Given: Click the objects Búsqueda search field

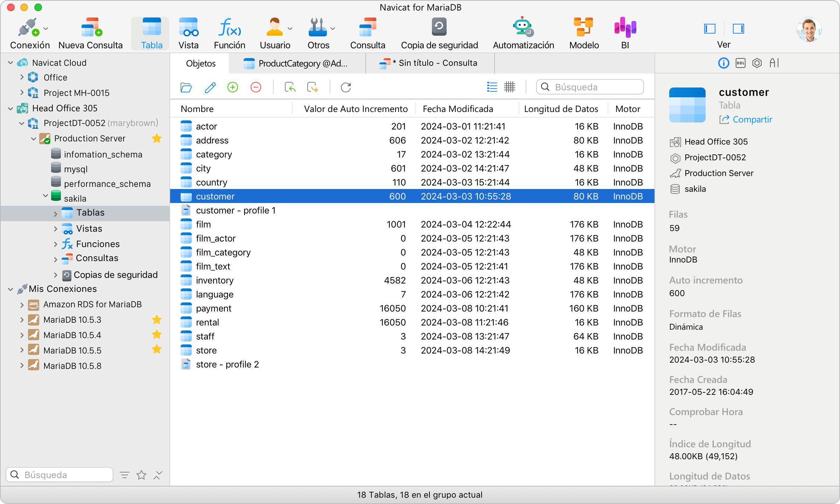Looking at the screenshot, I should [x=590, y=87].
